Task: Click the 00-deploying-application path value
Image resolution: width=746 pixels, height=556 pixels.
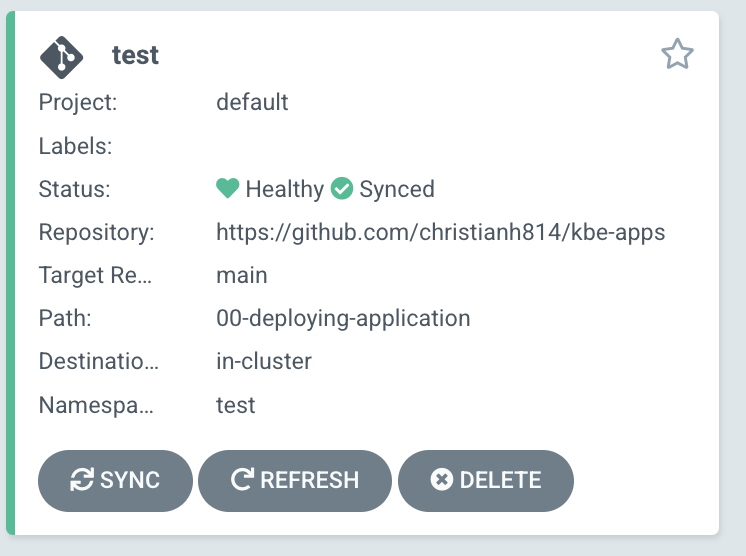Action: (343, 319)
